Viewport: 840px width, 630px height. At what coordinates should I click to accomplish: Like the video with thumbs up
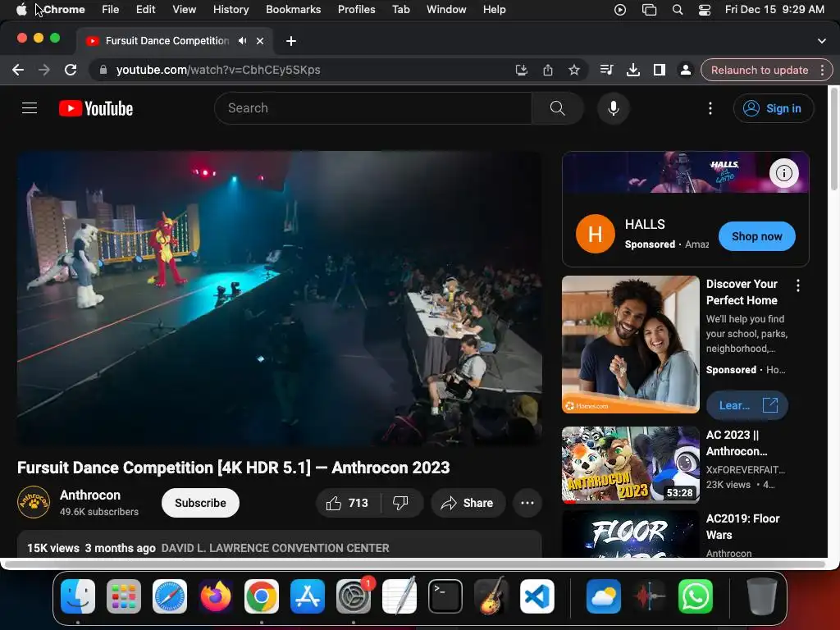tap(348, 503)
